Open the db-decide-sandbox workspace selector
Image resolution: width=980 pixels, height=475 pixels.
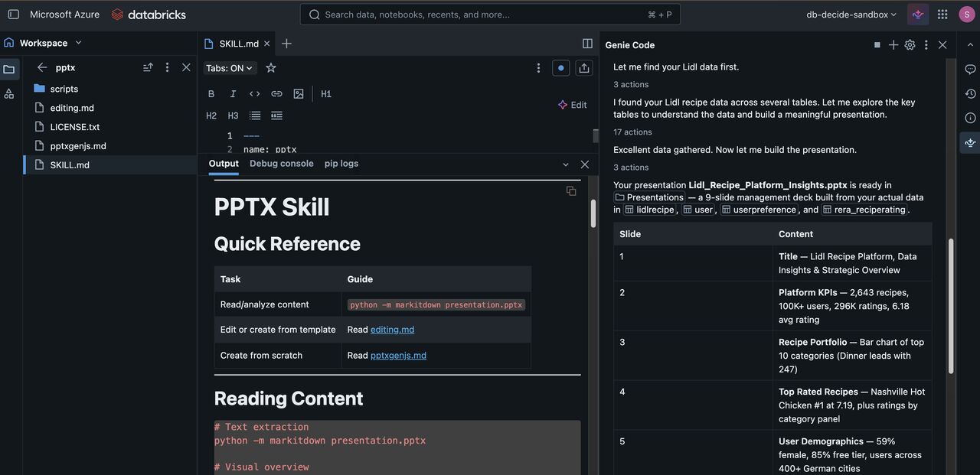click(x=851, y=15)
